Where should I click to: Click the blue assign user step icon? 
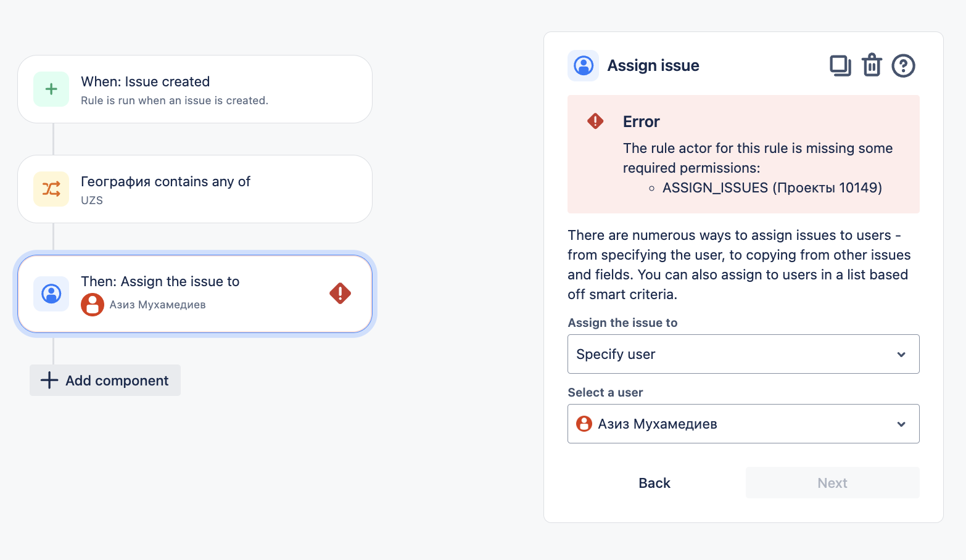pyautogui.click(x=51, y=294)
